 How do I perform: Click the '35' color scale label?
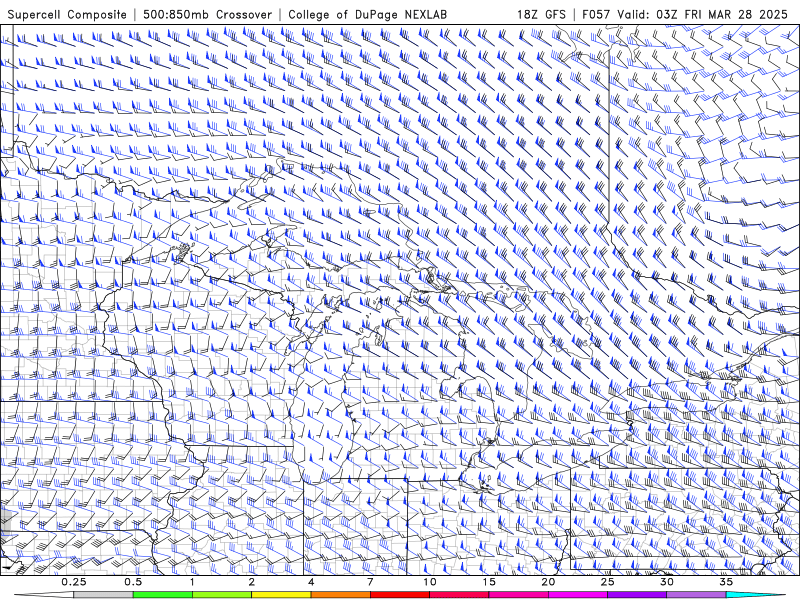pyautogui.click(x=726, y=582)
